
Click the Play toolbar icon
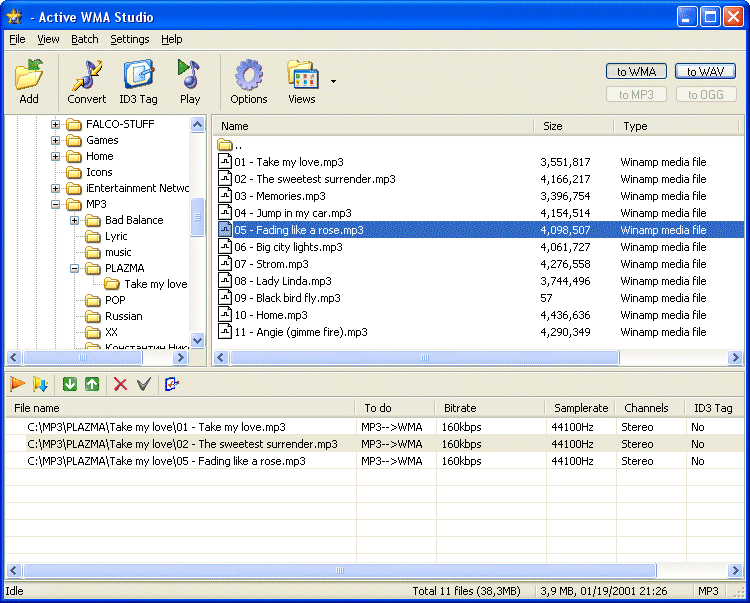pos(189,74)
